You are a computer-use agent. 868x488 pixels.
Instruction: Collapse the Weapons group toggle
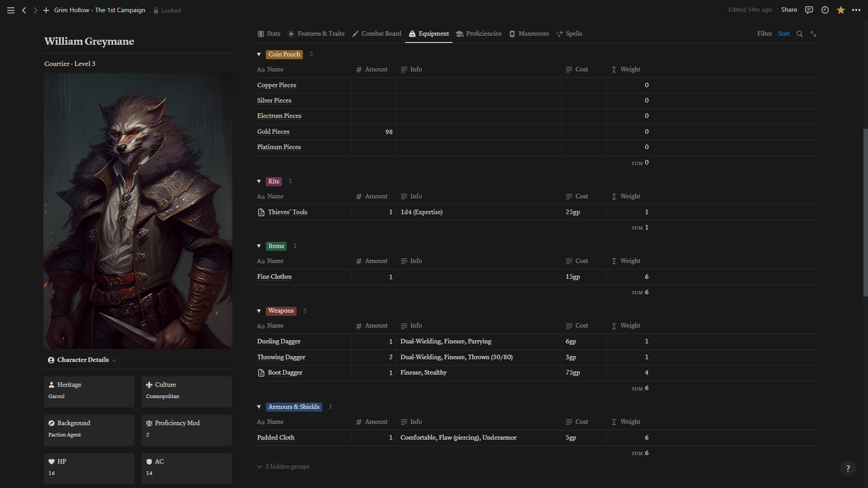tap(259, 311)
